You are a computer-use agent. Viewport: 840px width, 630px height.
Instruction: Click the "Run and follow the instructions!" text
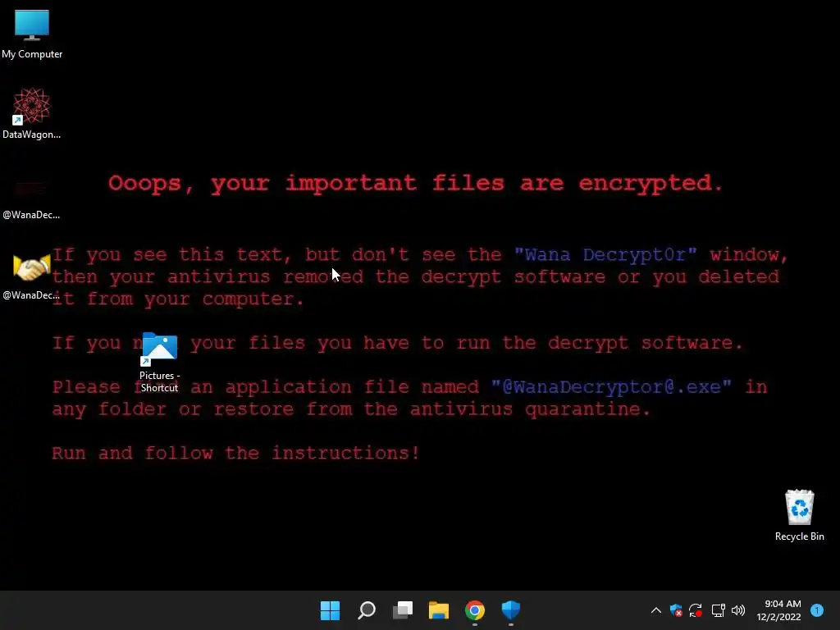tap(235, 453)
